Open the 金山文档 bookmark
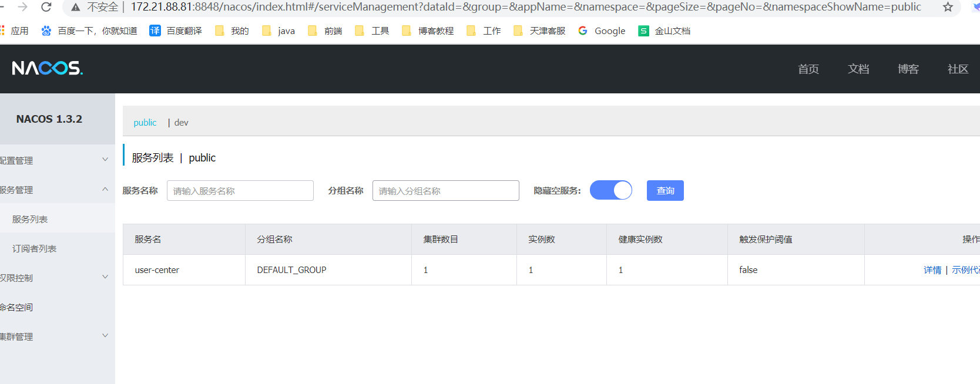Image resolution: width=980 pixels, height=384 pixels. click(664, 31)
